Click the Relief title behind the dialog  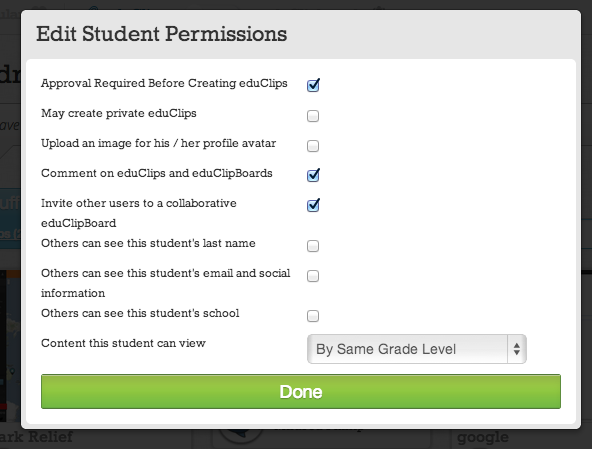coord(50,437)
